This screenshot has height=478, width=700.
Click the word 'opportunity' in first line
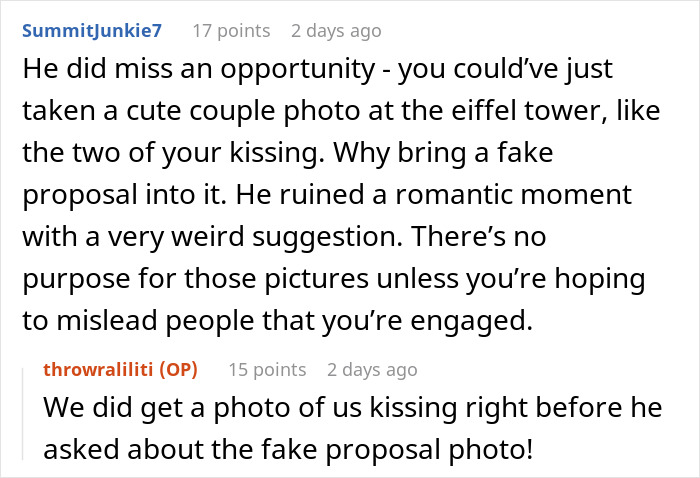tap(298, 71)
